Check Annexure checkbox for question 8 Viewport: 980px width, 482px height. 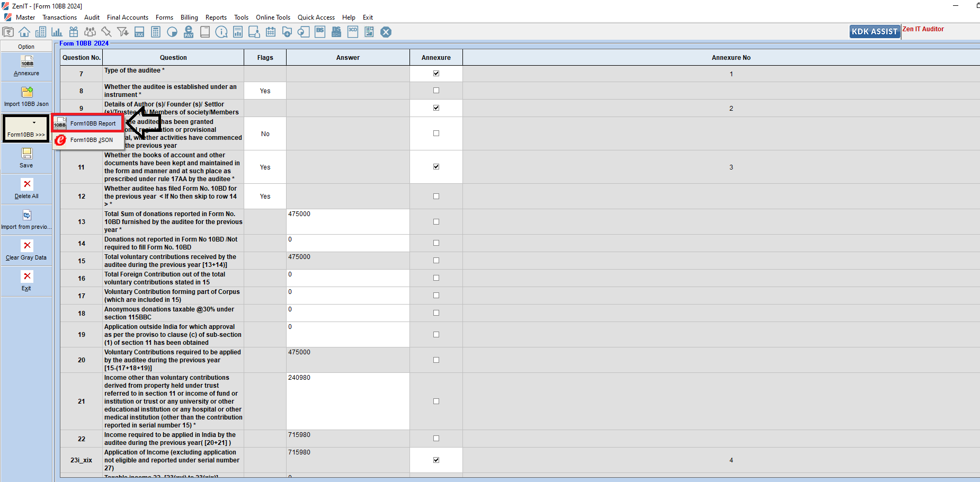click(x=436, y=91)
